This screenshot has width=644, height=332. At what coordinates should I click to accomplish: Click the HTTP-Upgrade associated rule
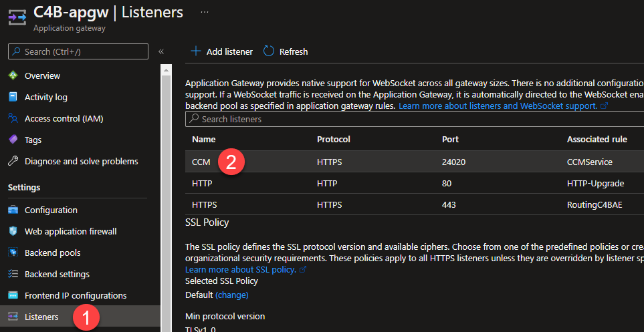596,184
